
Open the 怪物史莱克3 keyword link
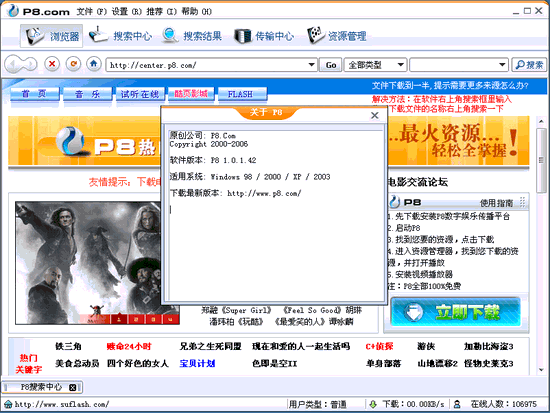[488, 363]
